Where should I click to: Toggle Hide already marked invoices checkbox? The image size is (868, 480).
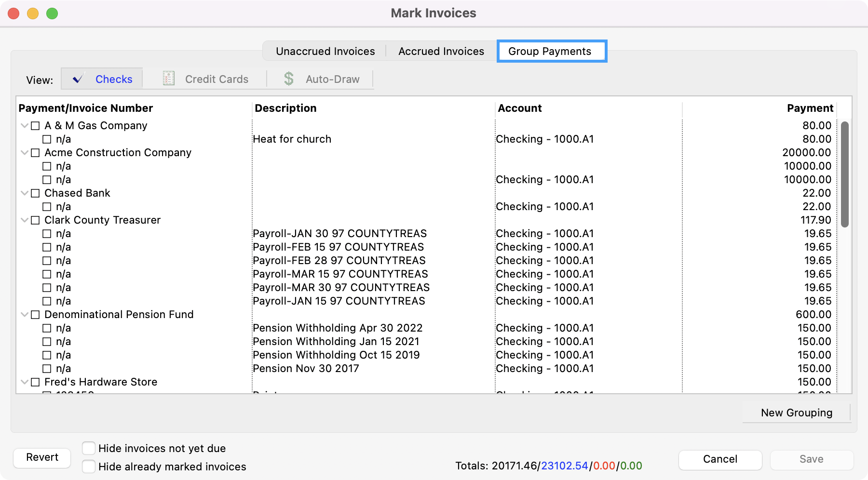(x=89, y=467)
